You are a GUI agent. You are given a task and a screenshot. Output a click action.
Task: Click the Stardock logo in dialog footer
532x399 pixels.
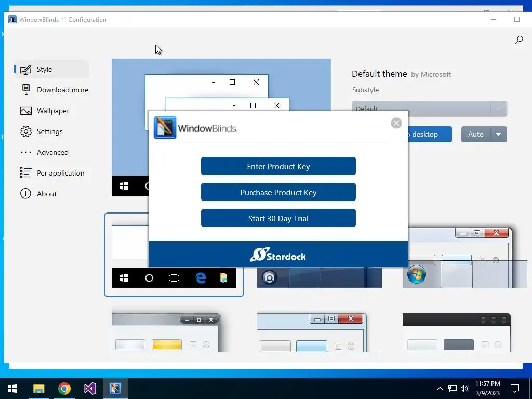pos(278,255)
